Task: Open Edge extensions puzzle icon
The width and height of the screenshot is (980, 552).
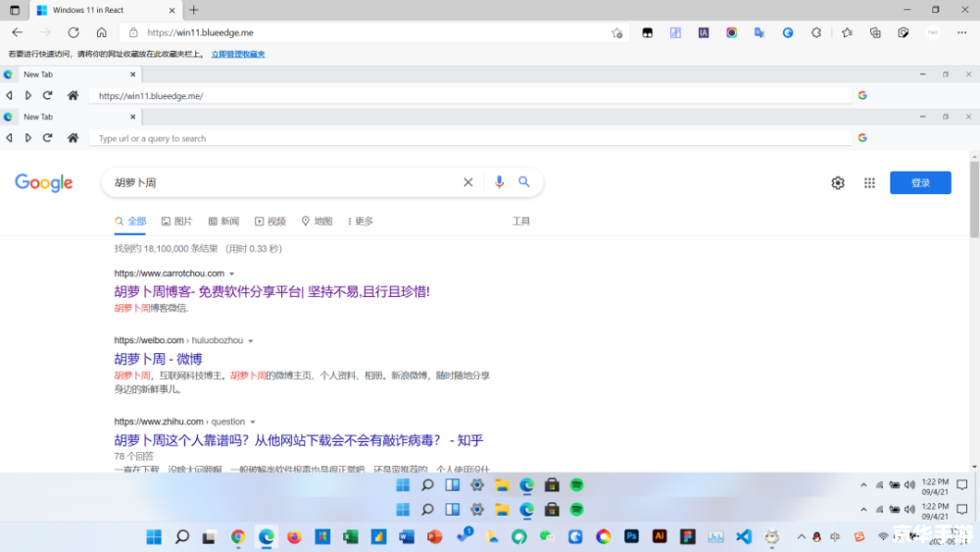Action: click(816, 32)
